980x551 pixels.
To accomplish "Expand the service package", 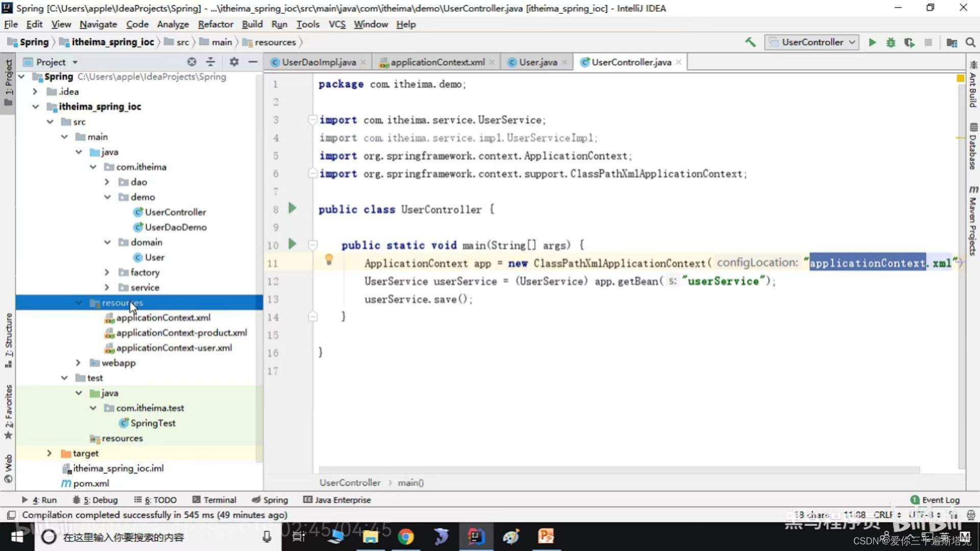I will point(107,288).
